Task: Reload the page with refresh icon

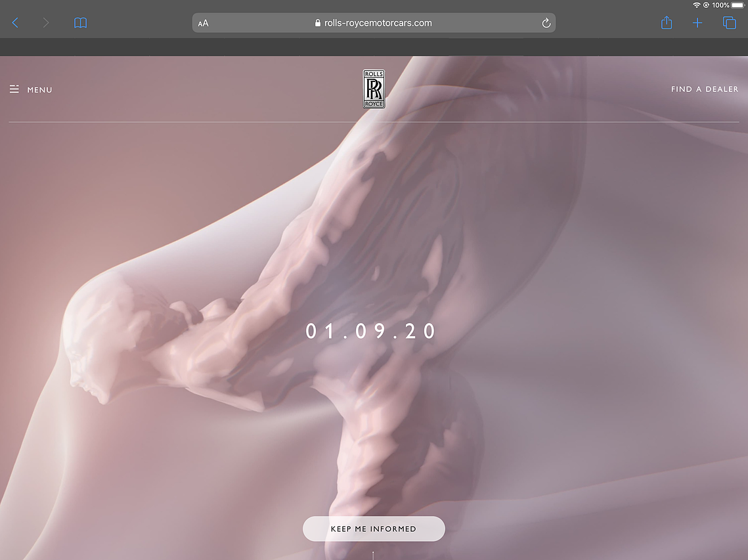Action: click(546, 23)
